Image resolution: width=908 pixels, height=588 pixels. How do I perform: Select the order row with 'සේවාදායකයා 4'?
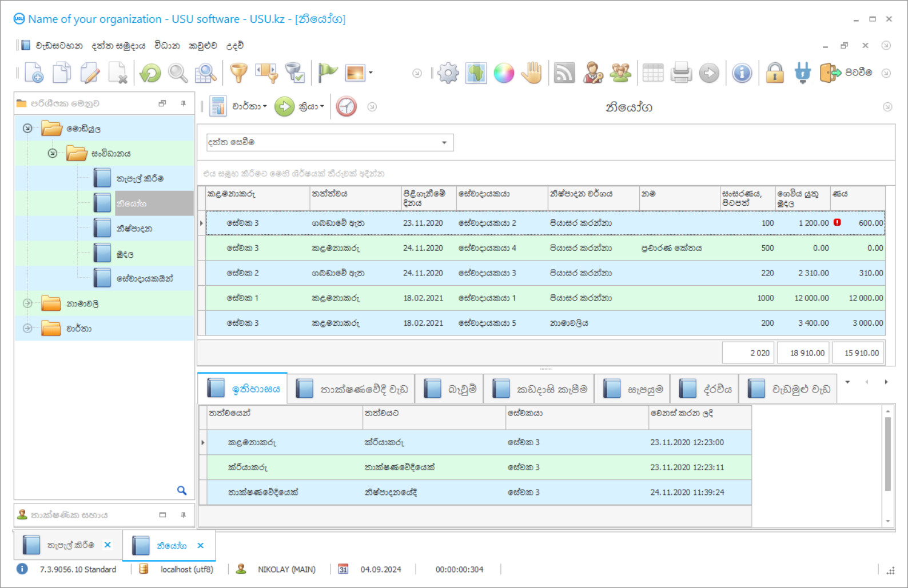545,248
